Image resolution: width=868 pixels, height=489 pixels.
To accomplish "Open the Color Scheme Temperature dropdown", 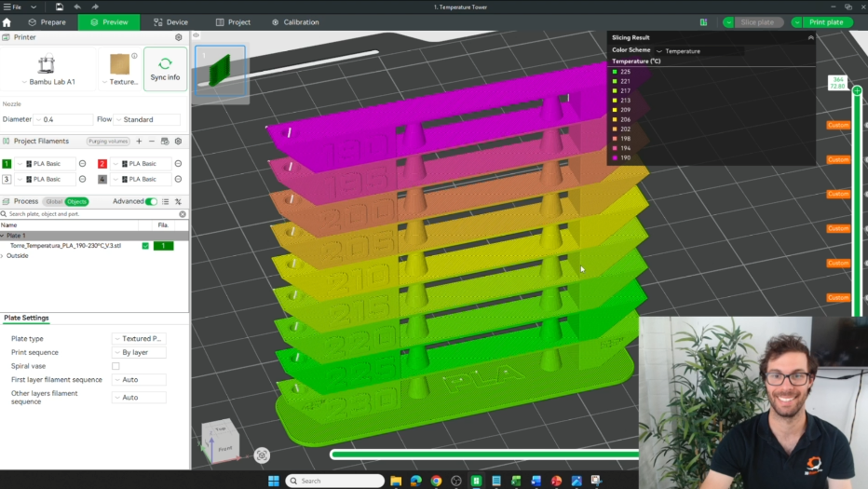I will click(698, 51).
